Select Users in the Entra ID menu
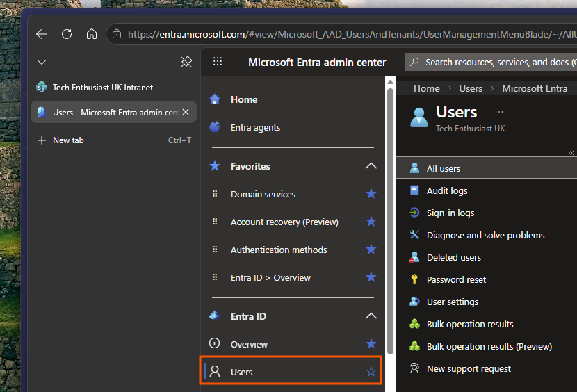The height and width of the screenshot is (392, 577). coord(291,371)
